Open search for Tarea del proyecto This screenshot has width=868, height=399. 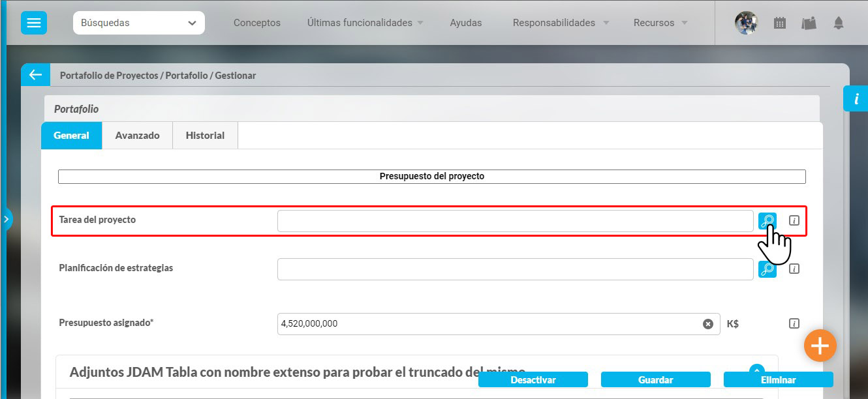(x=767, y=221)
